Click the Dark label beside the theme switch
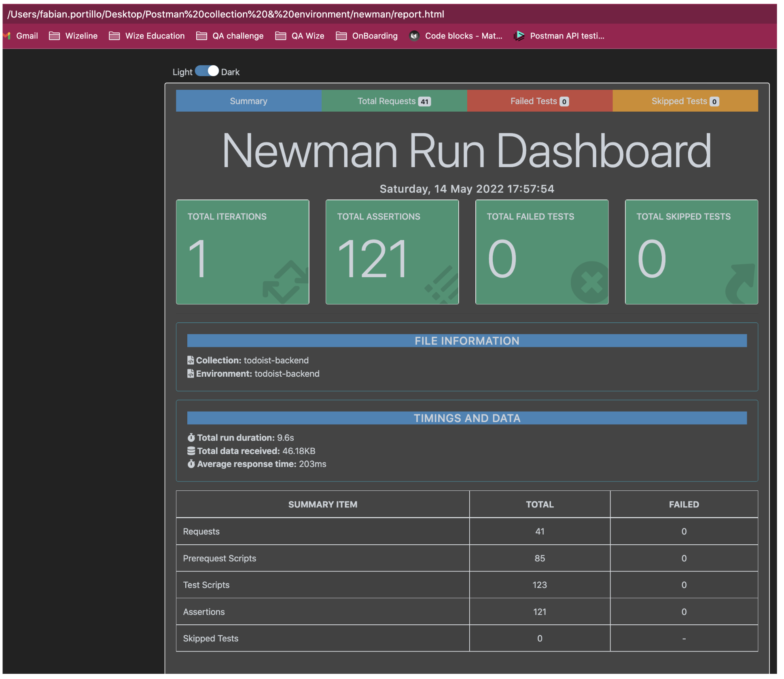The height and width of the screenshot is (679, 784). click(x=230, y=71)
